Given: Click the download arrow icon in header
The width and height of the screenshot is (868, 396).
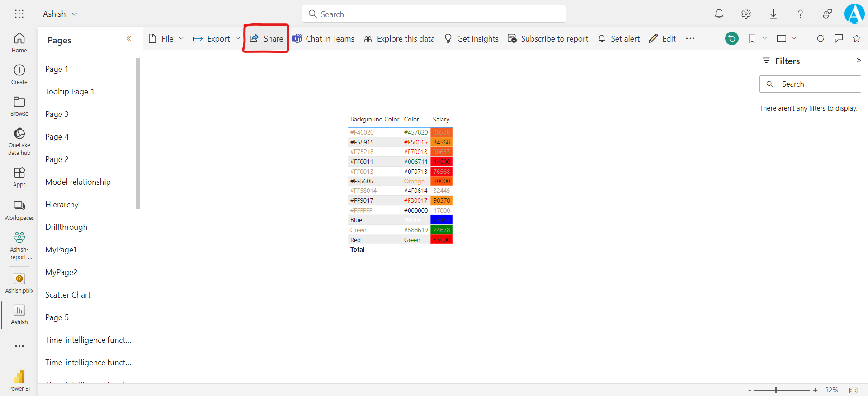Looking at the screenshot, I should coord(773,14).
